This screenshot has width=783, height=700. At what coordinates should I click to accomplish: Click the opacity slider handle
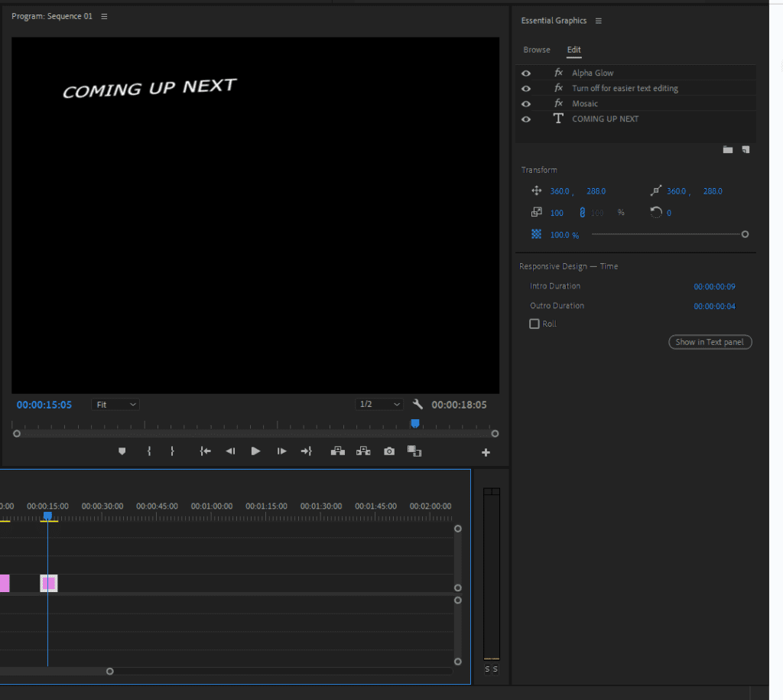[745, 234]
